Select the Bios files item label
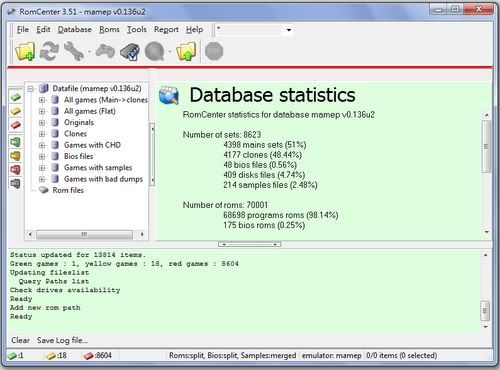Viewport: 500px width, 370px height. (79, 156)
